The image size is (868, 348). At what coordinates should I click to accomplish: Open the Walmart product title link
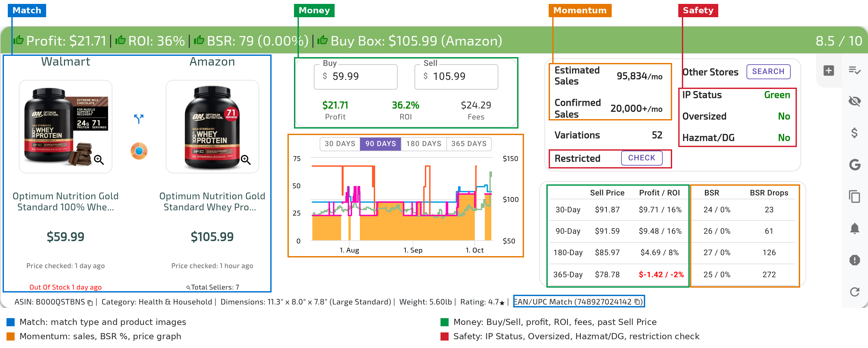65,202
